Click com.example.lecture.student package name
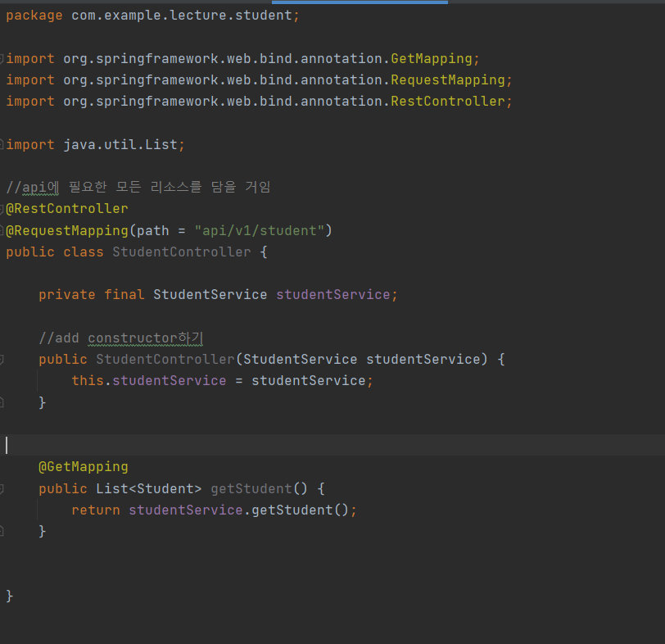Screen dimensions: 665x644 tap(182, 16)
